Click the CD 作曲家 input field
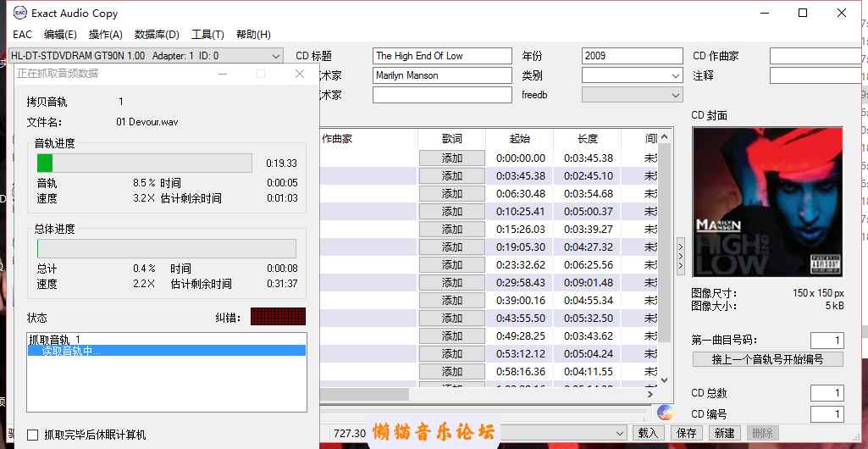Viewport: 868px width, 449px height. [815, 55]
